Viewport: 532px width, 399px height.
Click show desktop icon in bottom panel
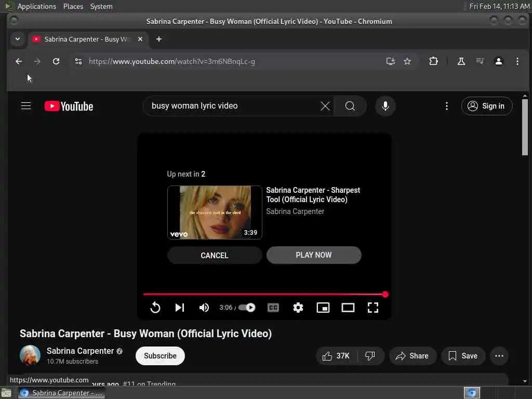[6, 393]
